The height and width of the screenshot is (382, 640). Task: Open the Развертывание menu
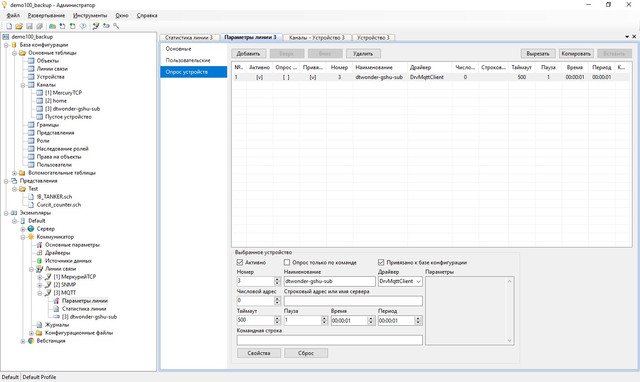(46, 16)
